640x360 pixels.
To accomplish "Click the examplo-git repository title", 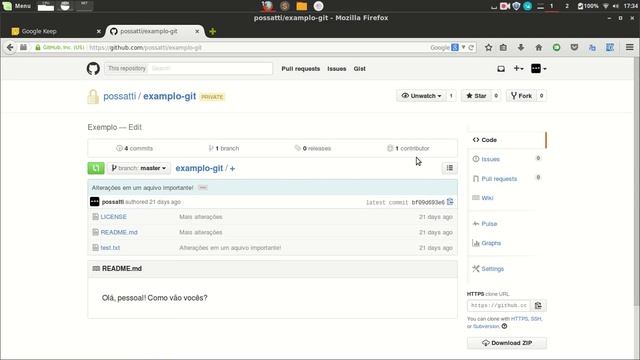I will coord(169,96).
